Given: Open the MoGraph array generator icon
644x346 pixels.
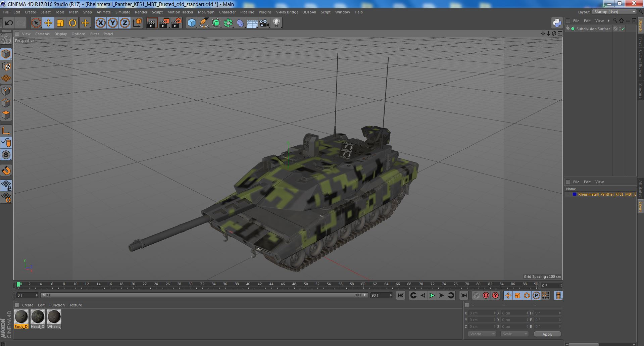Looking at the screenshot, I should tap(228, 23).
